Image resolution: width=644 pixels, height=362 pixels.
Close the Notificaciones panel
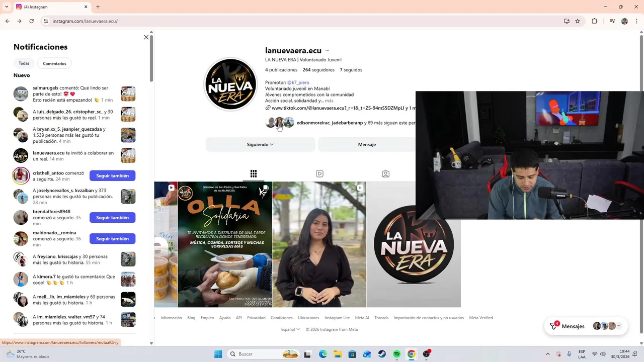[x=146, y=37]
